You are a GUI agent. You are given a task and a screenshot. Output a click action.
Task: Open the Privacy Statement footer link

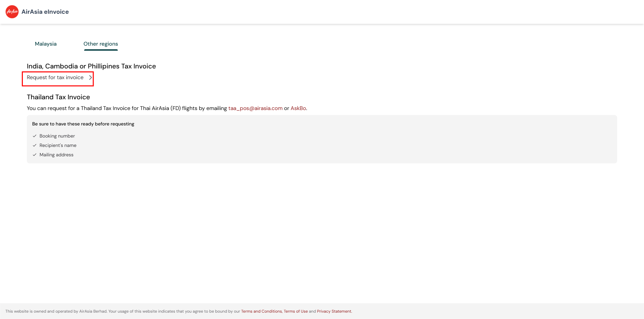(334, 311)
